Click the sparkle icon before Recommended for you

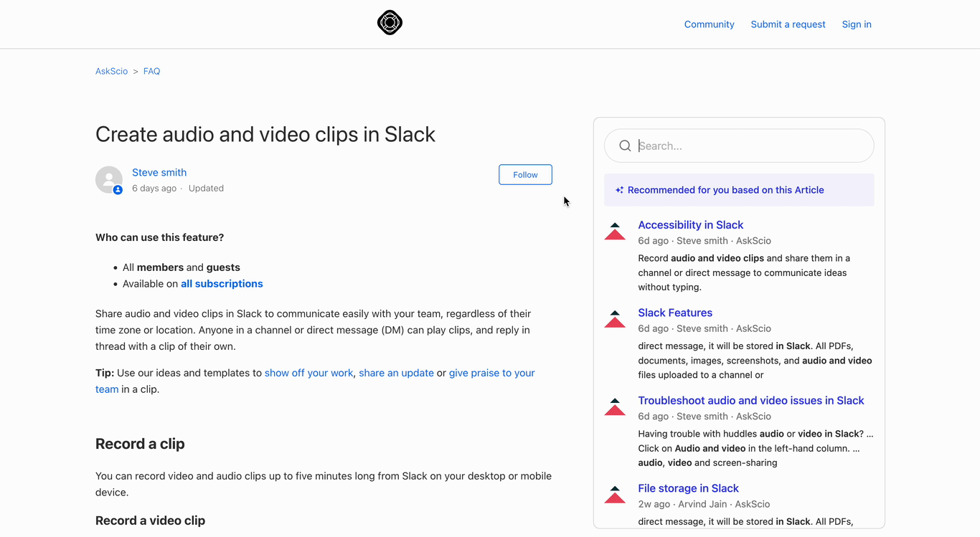[x=618, y=189]
